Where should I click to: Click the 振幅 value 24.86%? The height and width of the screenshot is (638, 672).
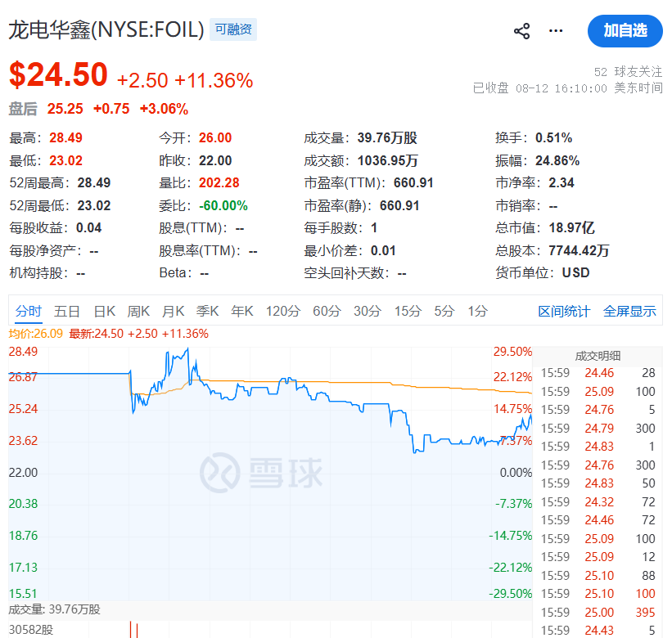point(557,160)
